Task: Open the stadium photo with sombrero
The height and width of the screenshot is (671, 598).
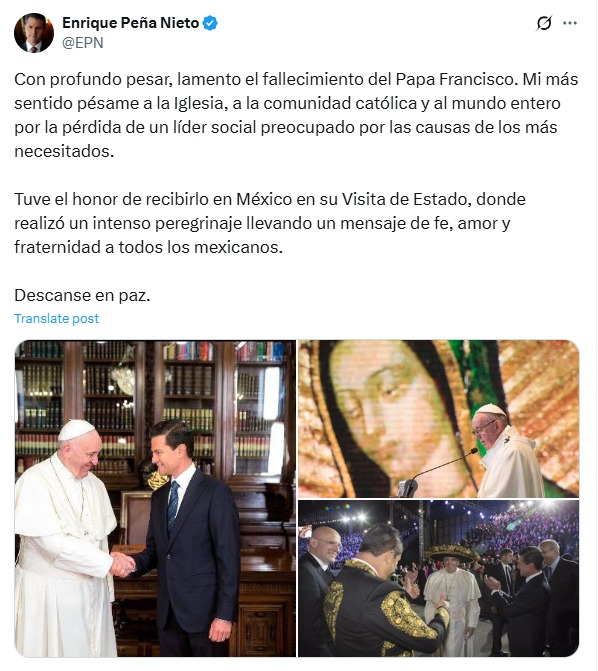Action: [438, 578]
